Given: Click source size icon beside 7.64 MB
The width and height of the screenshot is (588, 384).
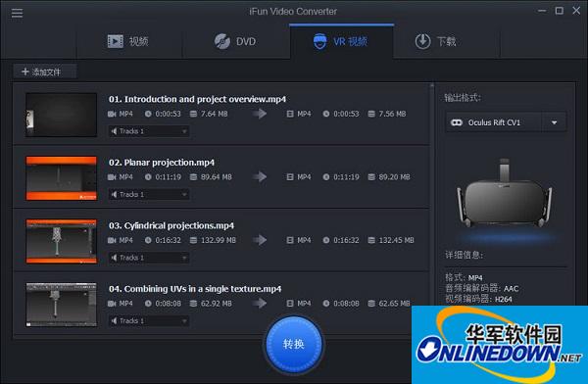Looking at the screenshot, I should 193,114.
